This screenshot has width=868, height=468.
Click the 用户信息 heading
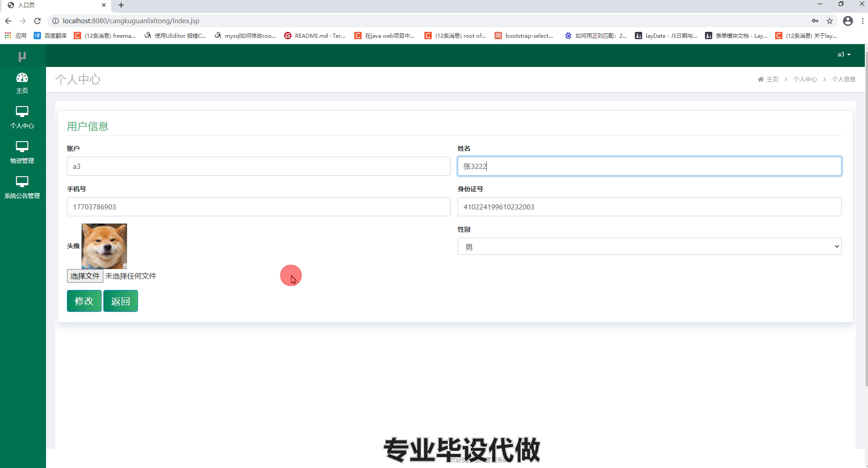click(x=88, y=127)
